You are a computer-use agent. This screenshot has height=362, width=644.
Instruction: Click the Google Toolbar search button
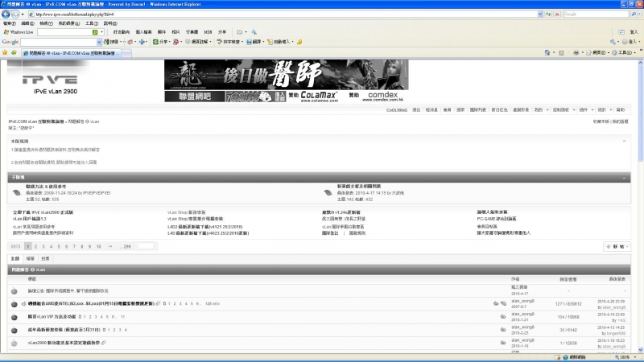point(111,42)
